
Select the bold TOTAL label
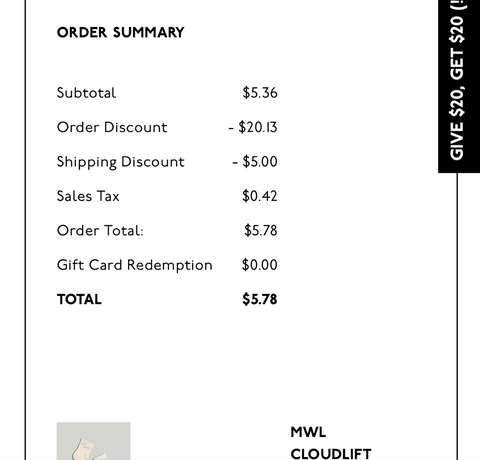pos(79,299)
